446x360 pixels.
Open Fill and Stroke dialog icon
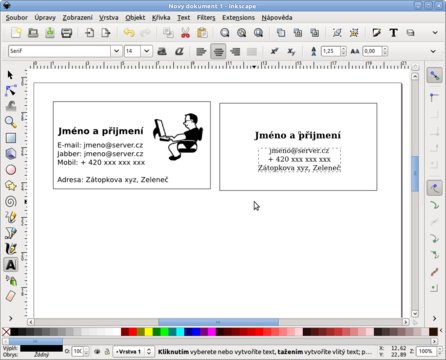point(376,33)
